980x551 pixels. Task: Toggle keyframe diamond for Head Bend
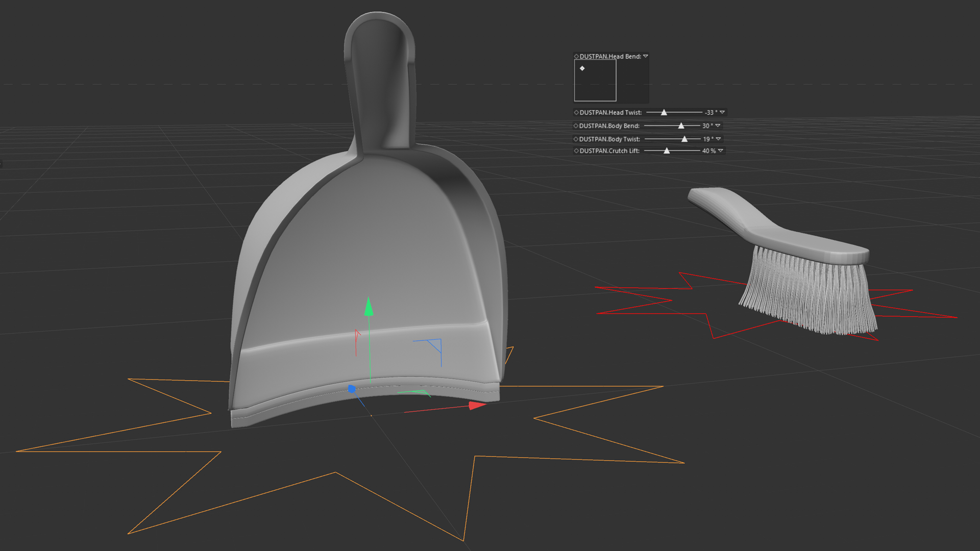(576, 57)
